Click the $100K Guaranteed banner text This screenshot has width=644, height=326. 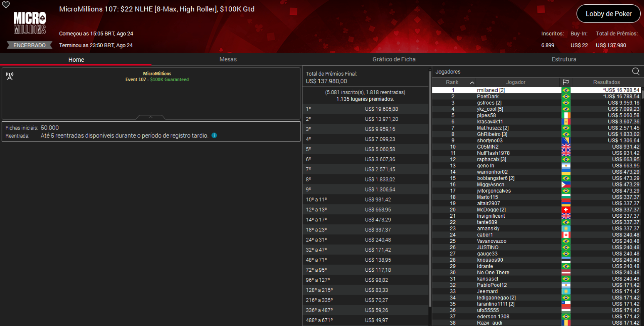tap(169, 79)
